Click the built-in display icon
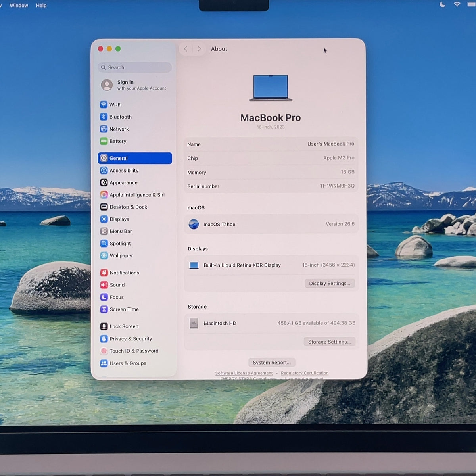This screenshot has height=476, width=476. click(194, 265)
